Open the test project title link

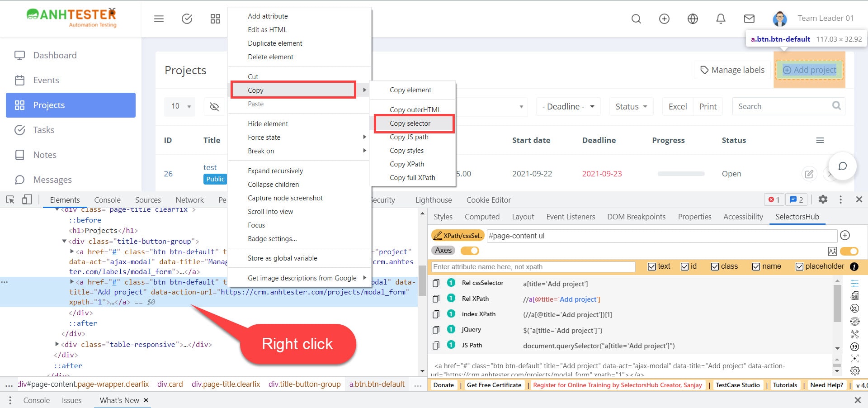click(x=210, y=167)
